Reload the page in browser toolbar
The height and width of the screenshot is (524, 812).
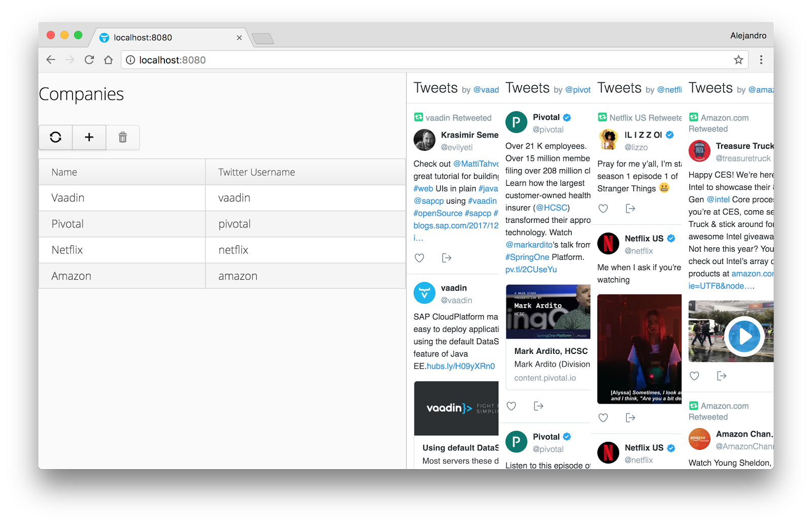coord(89,60)
